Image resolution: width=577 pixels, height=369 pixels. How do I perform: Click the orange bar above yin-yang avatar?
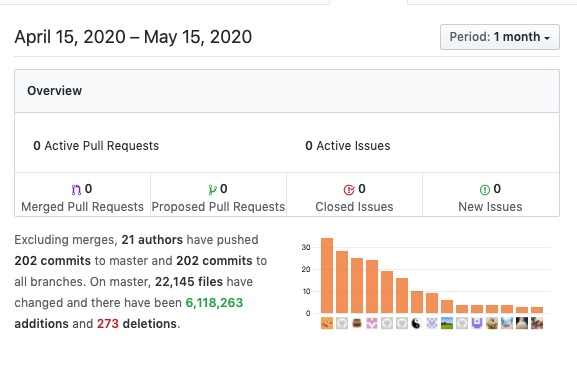[x=417, y=302]
